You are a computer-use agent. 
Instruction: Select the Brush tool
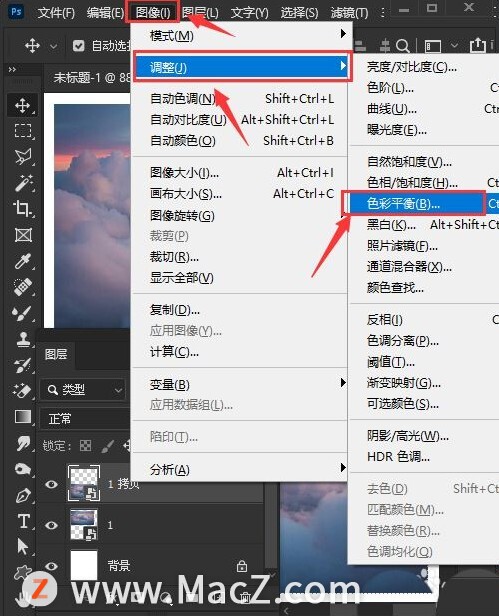point(22,313)
